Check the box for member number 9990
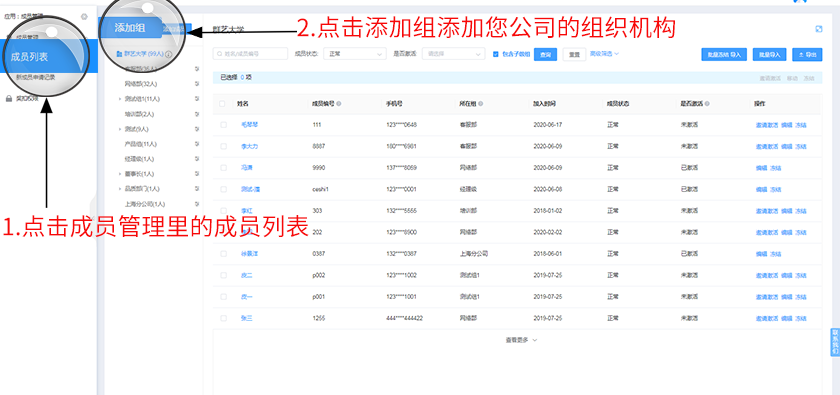 [223, 168]
